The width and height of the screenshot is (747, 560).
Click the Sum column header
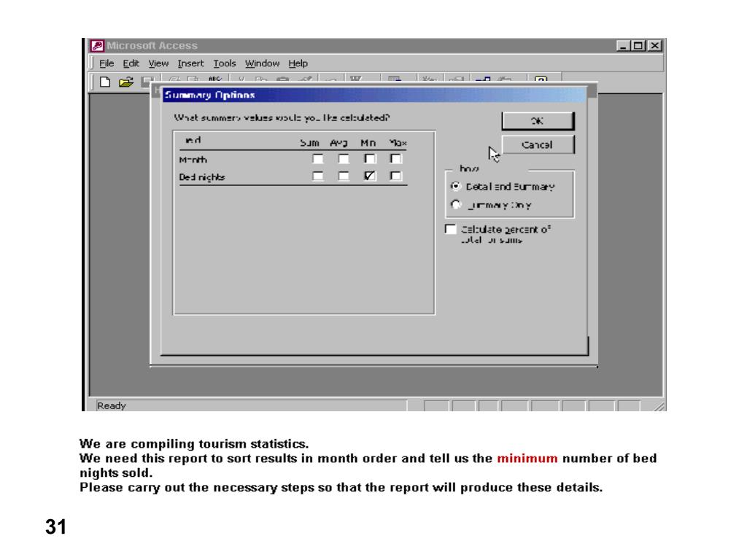309,143
